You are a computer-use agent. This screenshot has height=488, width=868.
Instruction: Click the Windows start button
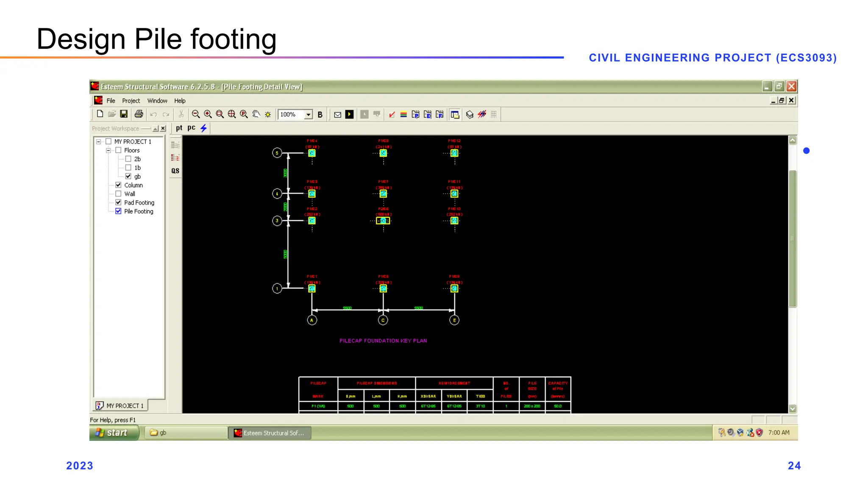[114, 433]
